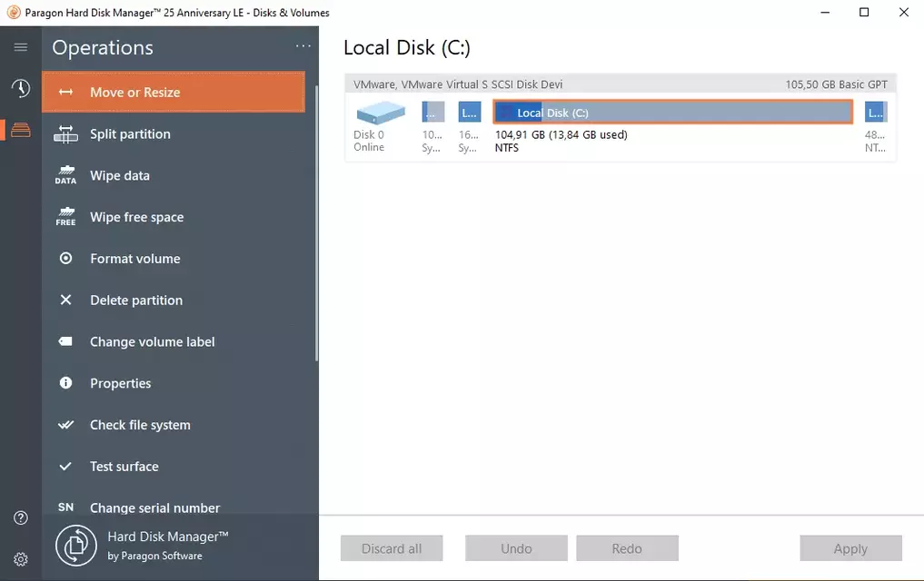Click the Properties info icon
Image resolution: width=924 pixels, height=581 pixels.
66,382
